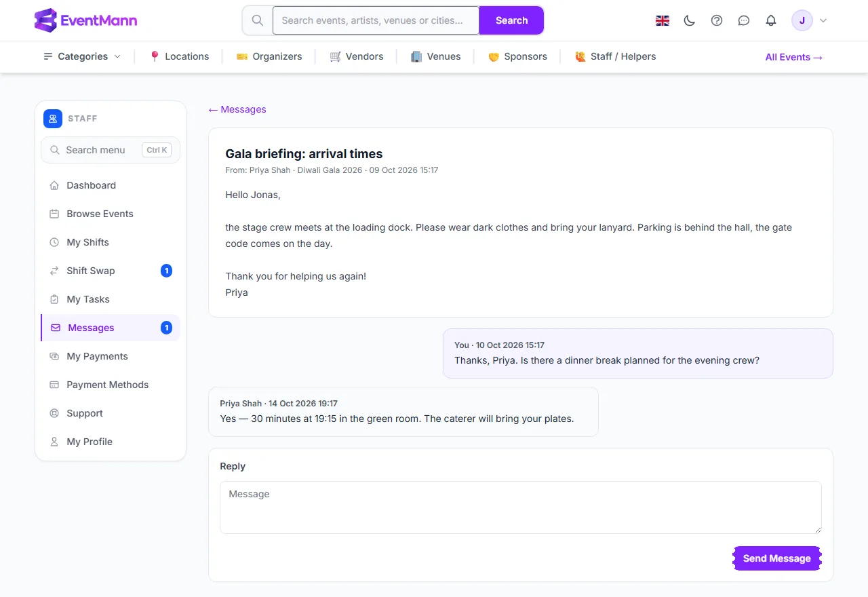Click the Gala briefing: arrival times heading
This screenshot has height=597, width=868.
(304, 154)
